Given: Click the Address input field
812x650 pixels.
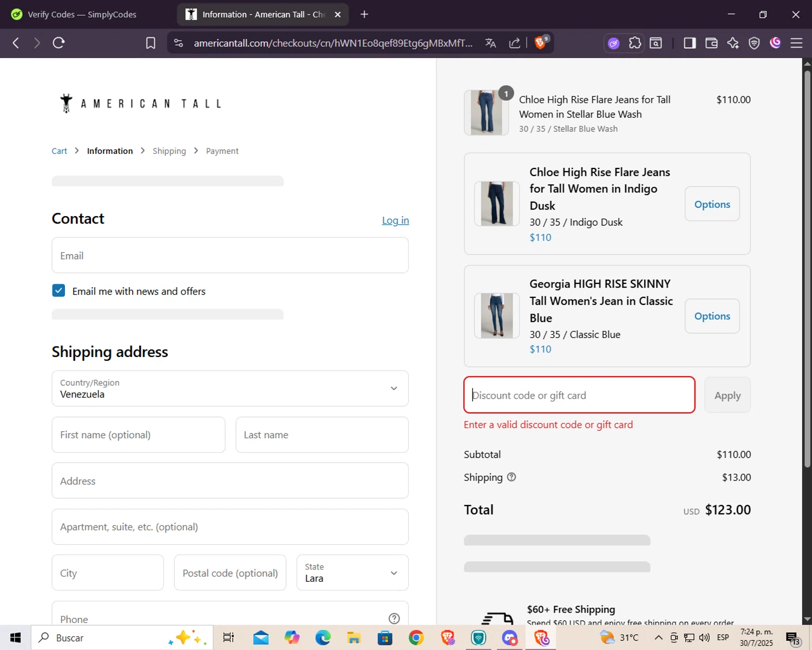Looking at the screenshot, I should coord(230,480).
